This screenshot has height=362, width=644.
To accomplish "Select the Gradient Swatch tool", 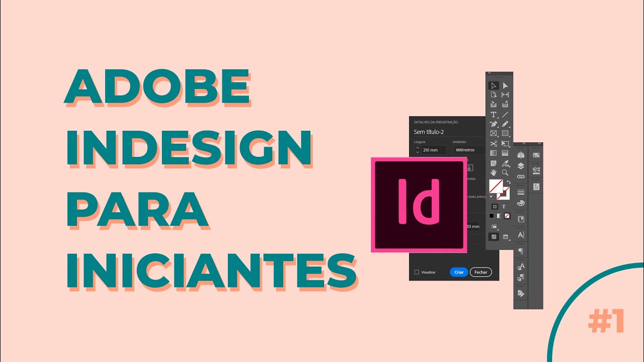I will [x=494, y=153].
